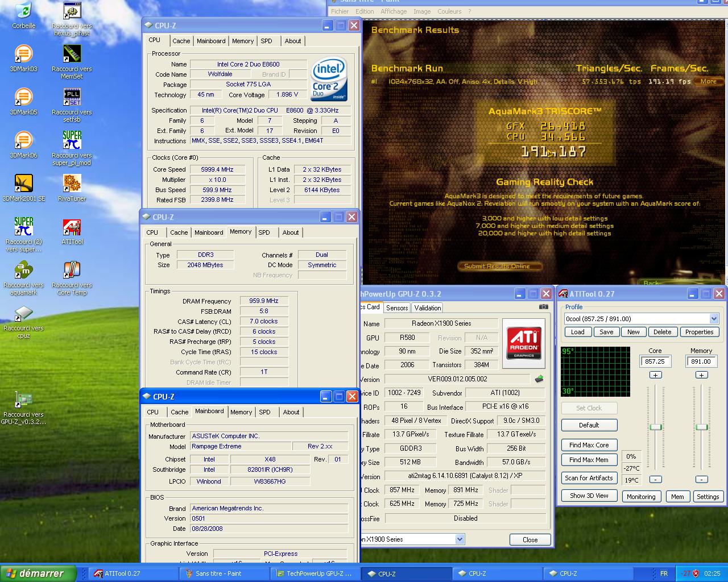The width and height of the screenshot is (728, 582).
Task: Click the Core clock slider handle
Action: click(x=656, y=427)
